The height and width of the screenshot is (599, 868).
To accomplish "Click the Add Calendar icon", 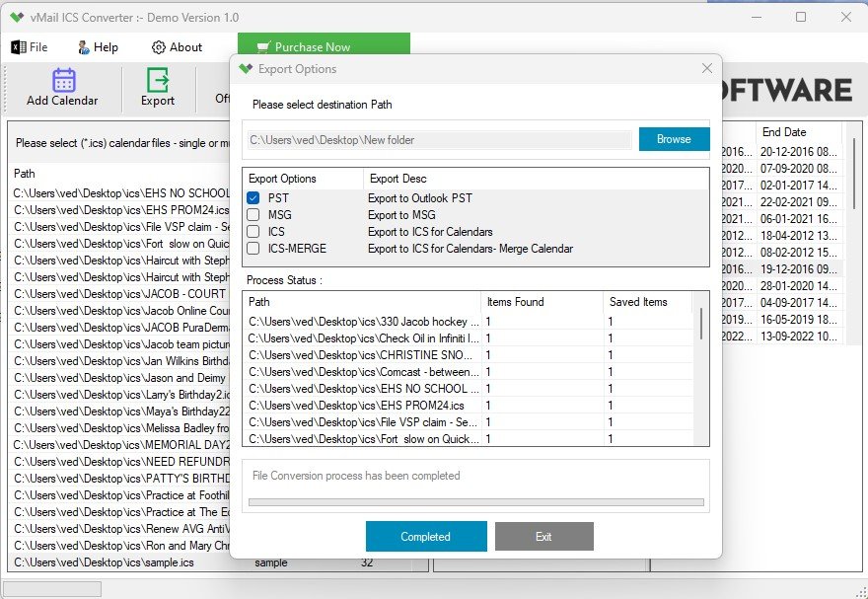I will [x=64, y=80].
